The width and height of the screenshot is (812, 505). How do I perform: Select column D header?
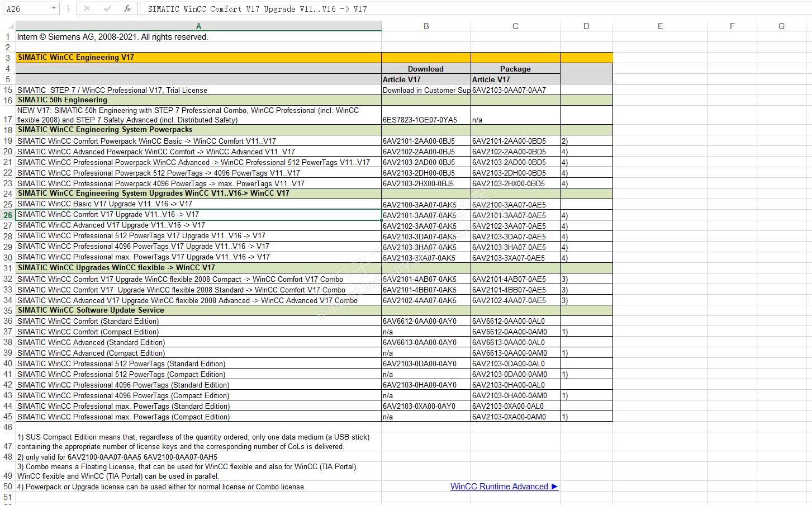click(x=586, y=26)
